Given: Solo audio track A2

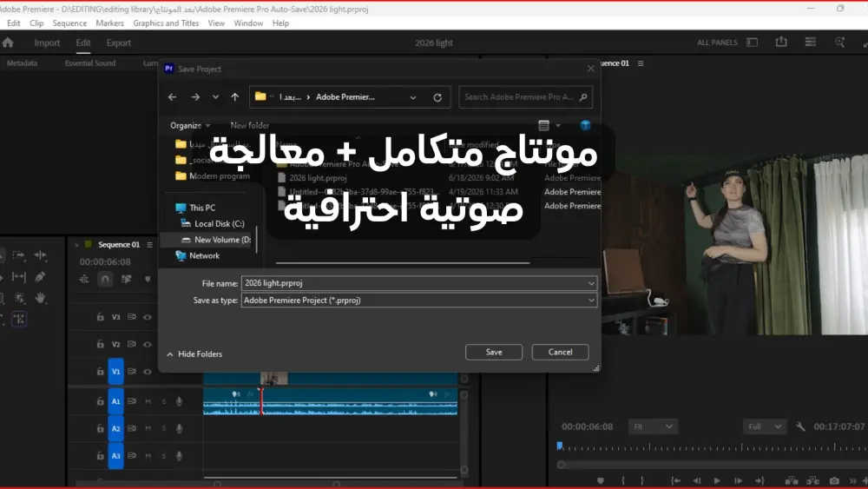Looking at the screenshot, I should 164,429.
